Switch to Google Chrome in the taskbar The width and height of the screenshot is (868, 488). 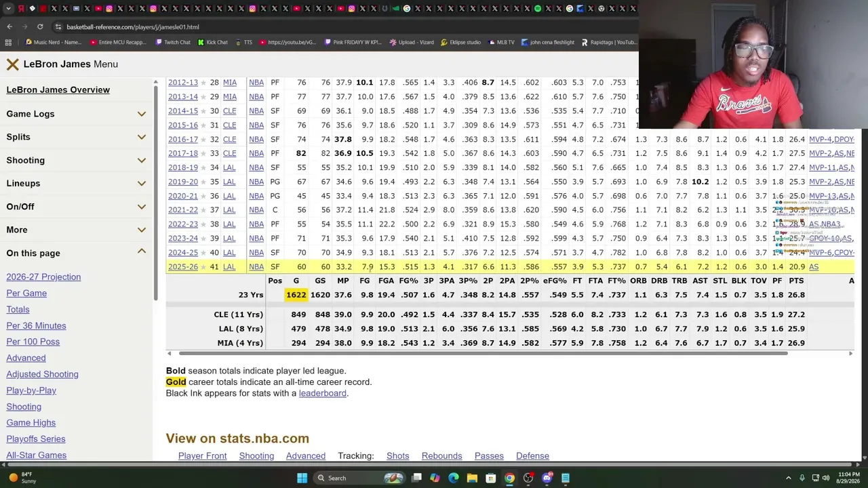(509, 478)
